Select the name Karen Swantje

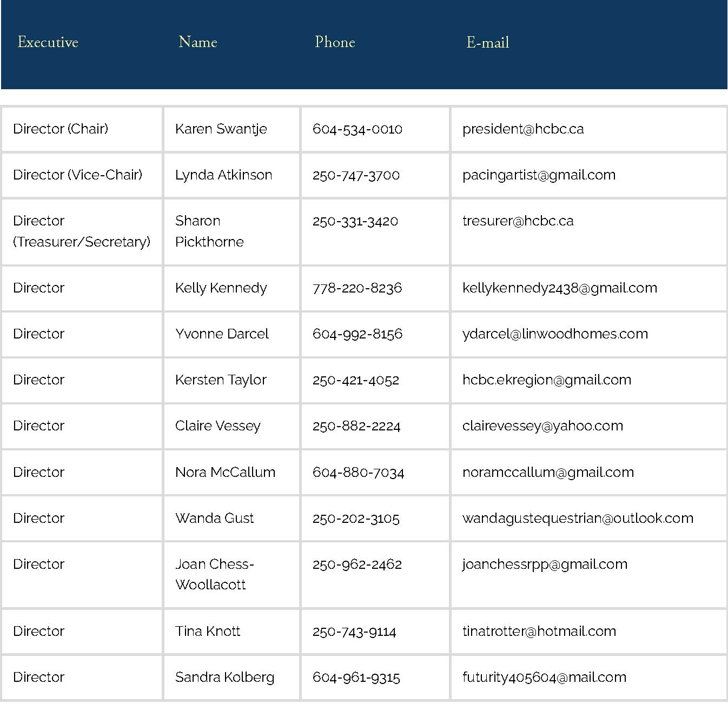pos(221,129)
